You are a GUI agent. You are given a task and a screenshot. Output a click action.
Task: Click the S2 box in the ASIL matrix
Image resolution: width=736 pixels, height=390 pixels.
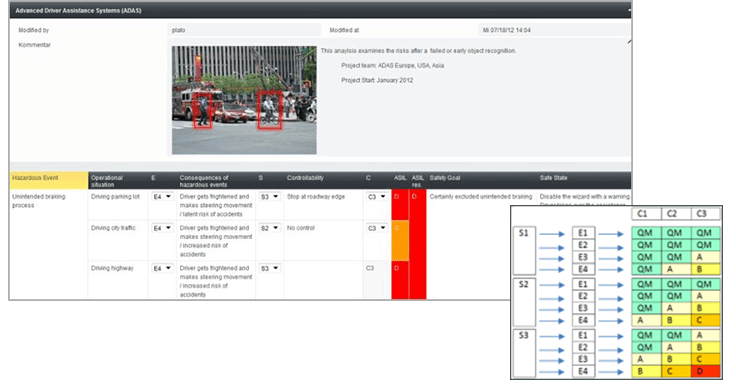click(524, 302)
